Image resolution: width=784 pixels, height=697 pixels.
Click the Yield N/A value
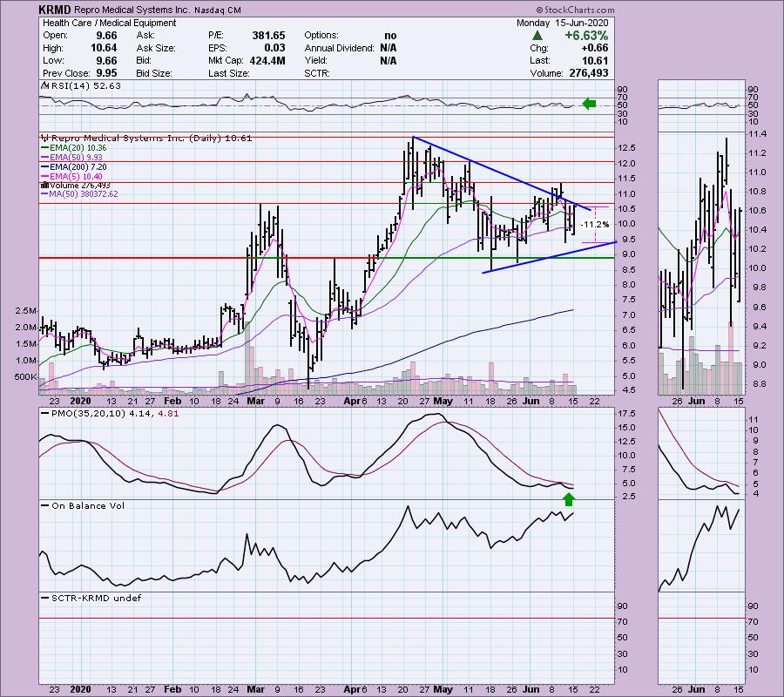[x=388, y=60]
